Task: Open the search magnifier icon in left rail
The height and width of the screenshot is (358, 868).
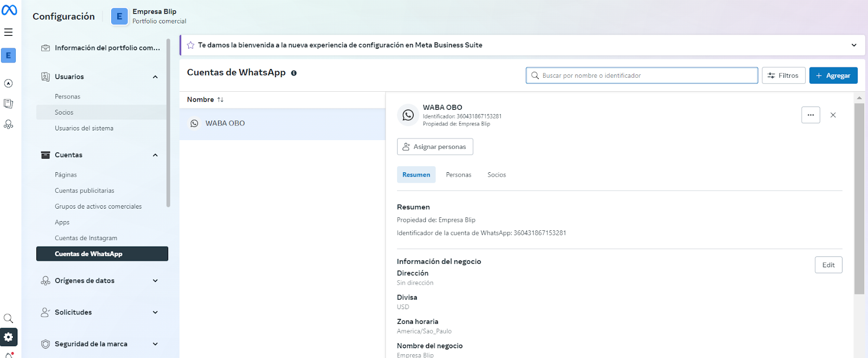Action: point(8,318)
